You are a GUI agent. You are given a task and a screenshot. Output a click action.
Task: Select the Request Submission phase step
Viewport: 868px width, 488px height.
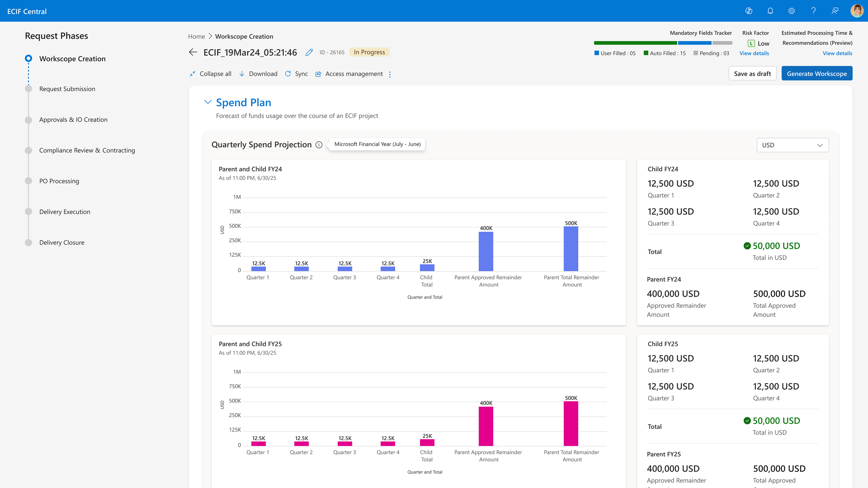pos(67,89)
